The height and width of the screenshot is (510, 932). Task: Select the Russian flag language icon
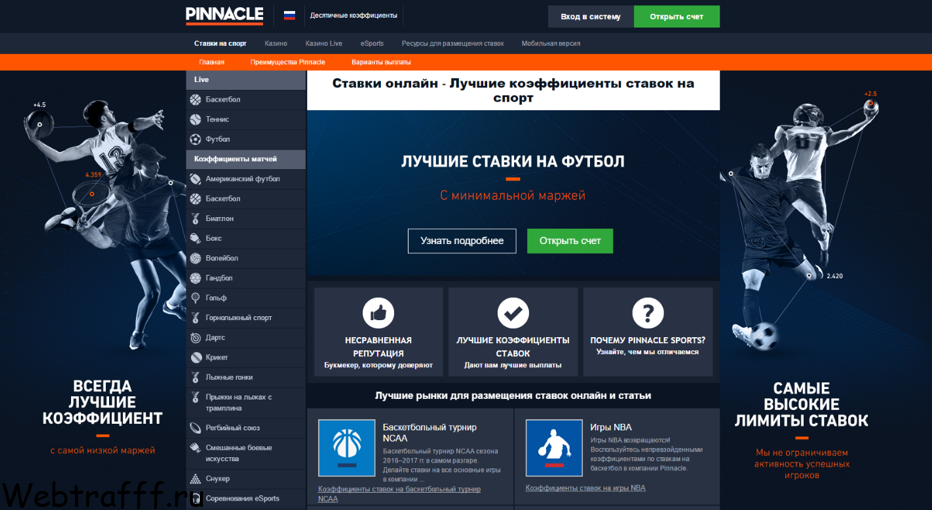click(x=289, y=15)
